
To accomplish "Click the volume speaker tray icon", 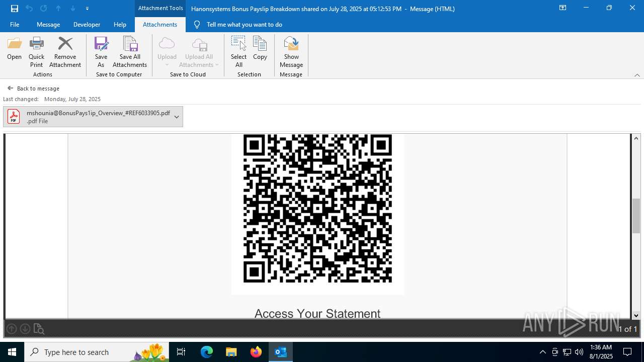I will click(x=579, y=352).
